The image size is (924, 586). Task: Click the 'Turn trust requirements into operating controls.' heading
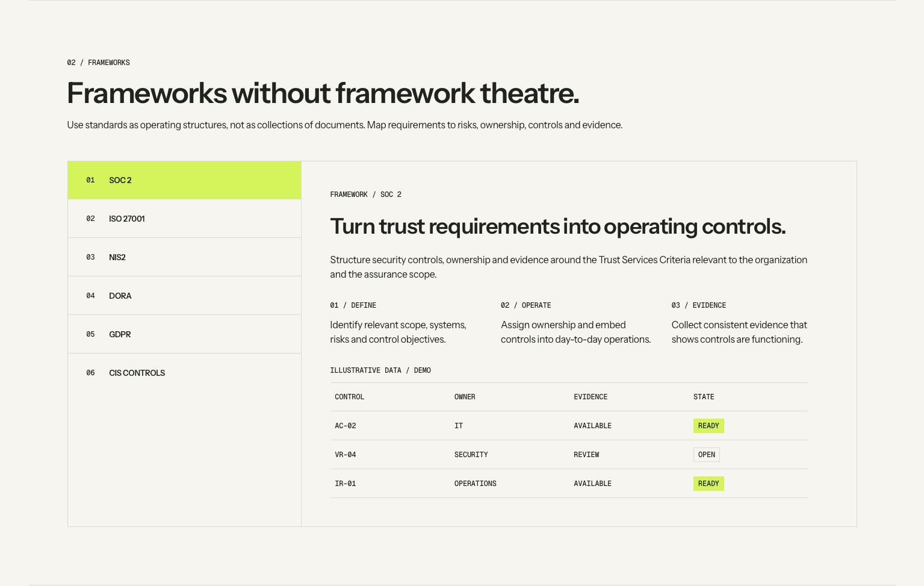coord(558,226)
